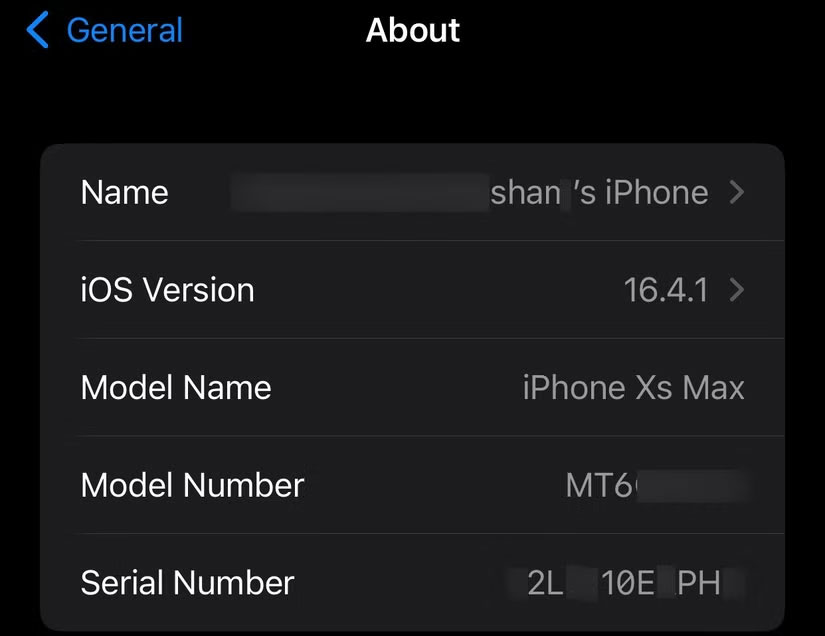
Task: Tap the General back label
Action: (x=124, y=31)
